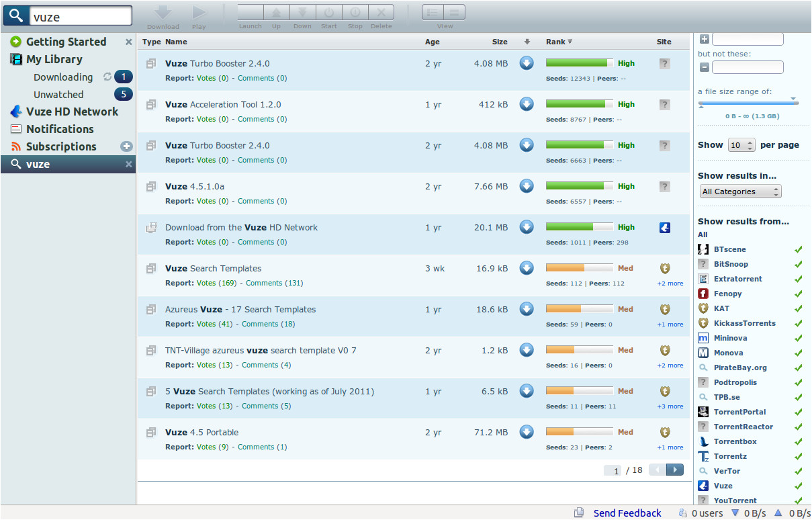The image size is (812, 520).
Task: Click the file size range slider
Action: 748,103
